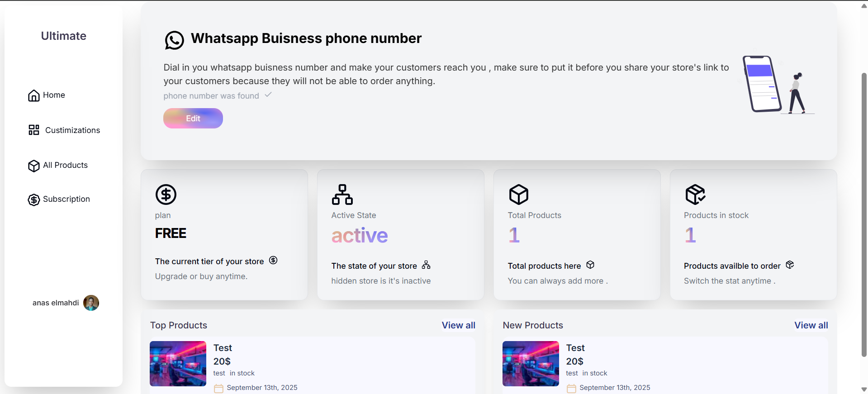Image resolution: width=868 pixels, height=394 pixels.
Task: Click the page vertical scrollbar thumb
Action: [864, 213]
